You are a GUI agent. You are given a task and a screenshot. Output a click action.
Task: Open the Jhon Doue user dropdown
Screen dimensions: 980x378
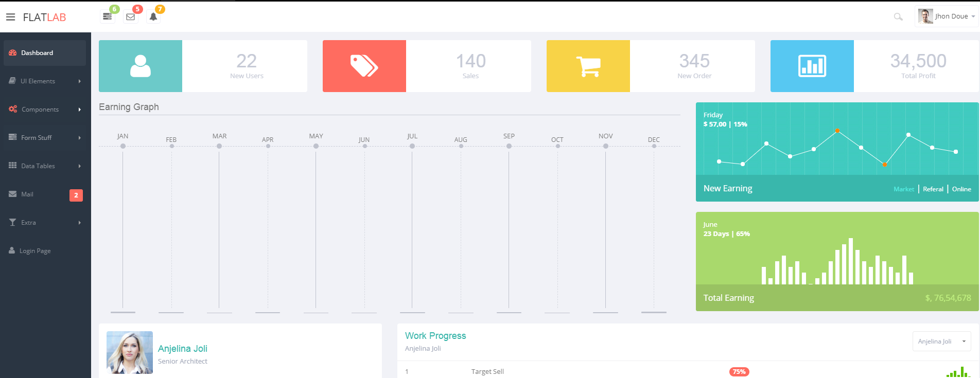click(x=947, y=16)
